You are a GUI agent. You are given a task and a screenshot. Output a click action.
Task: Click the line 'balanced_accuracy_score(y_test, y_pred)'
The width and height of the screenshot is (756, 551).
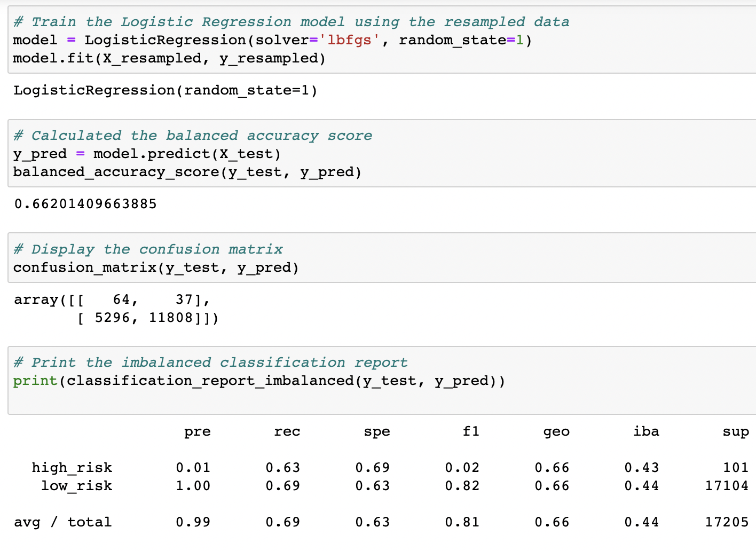tap(187, 172)
